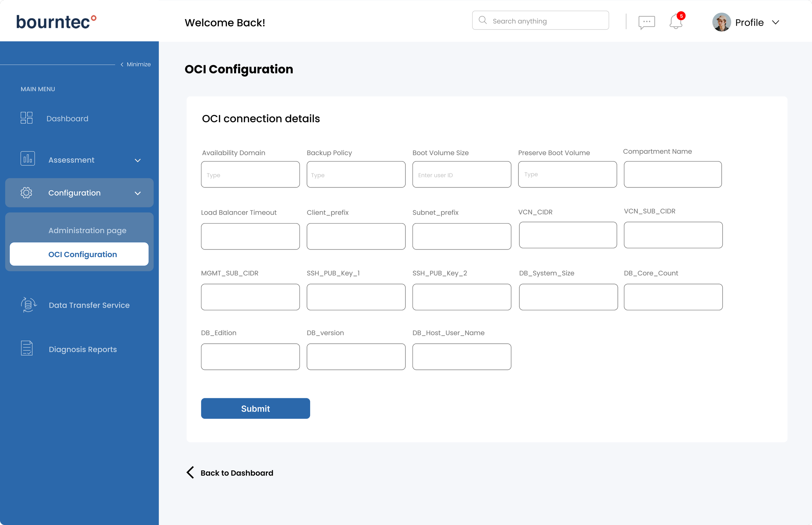The height and width of the screenshot is (525, 812).
Task: Click the Configuration gear icon
Action: (26, 193)
